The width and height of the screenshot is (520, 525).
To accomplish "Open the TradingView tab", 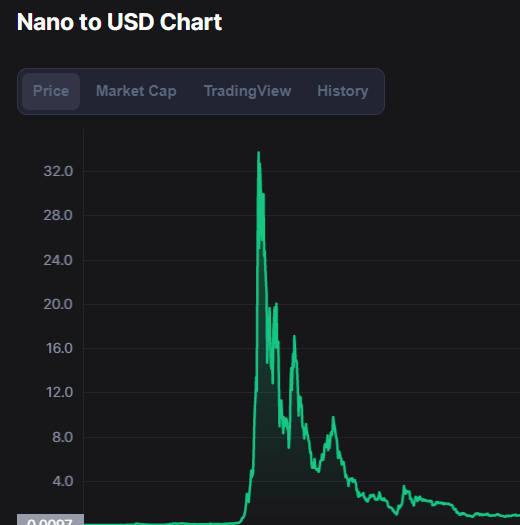I will coord(247,91).
